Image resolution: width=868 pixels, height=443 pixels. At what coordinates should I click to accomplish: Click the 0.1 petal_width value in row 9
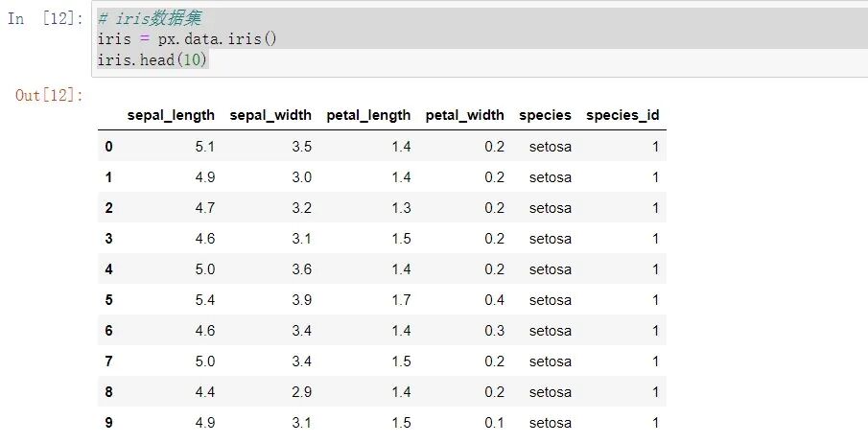494,423
